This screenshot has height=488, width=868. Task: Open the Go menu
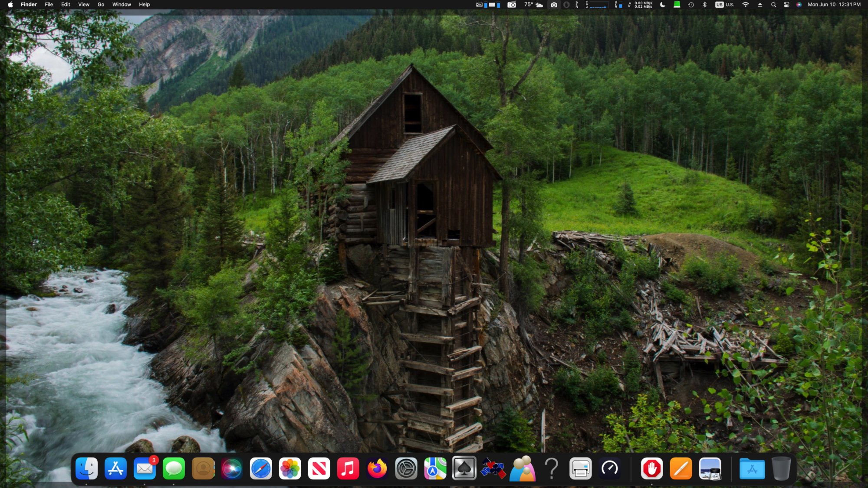(101, 5)
